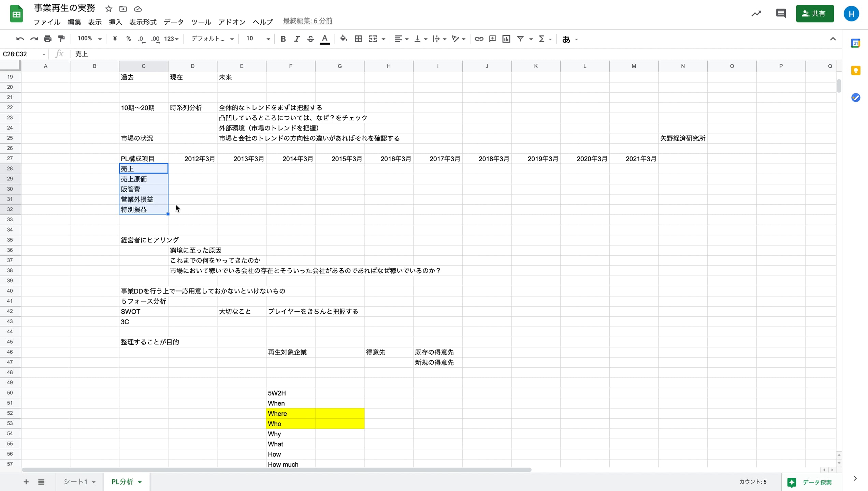Toggle strikethrough formatting

pyautogui.click(x=310, y=39)
